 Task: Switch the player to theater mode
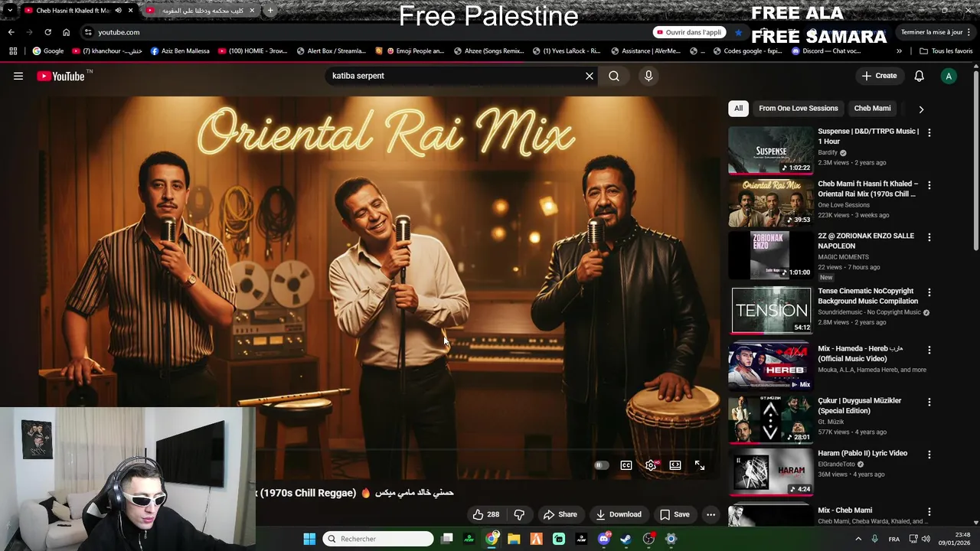[x=675, y=465]
